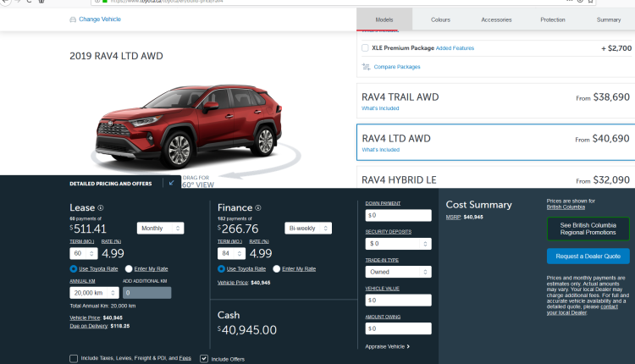This screenshot has width=635, height=364.
Task: Click the British Columbia region link
Action: click(x=566, y=207)
